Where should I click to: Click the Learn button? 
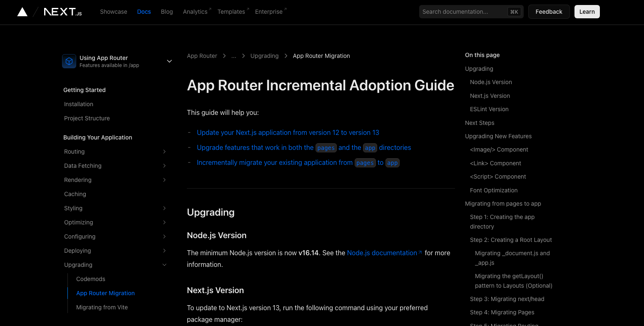[x=587, y=12]
